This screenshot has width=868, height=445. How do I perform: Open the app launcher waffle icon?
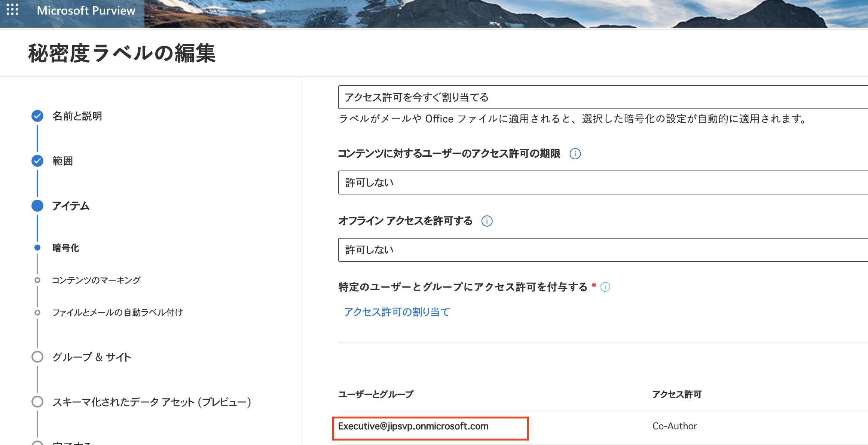point(12,9)
